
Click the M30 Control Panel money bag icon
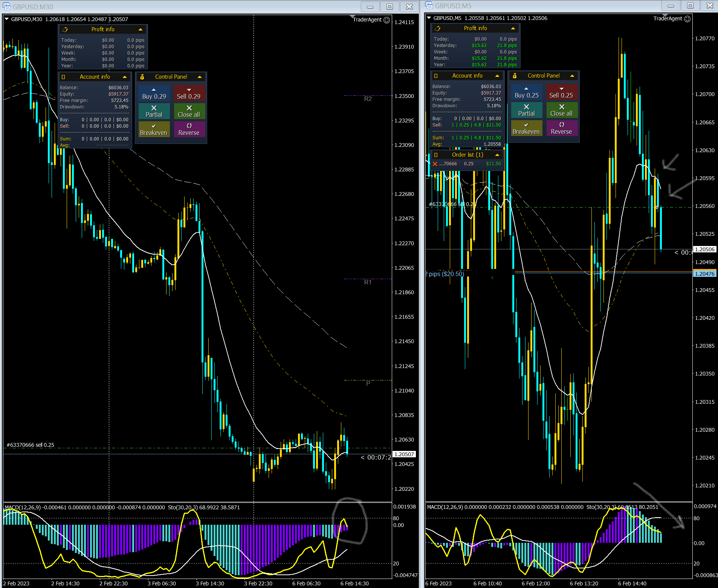point(142,77)
